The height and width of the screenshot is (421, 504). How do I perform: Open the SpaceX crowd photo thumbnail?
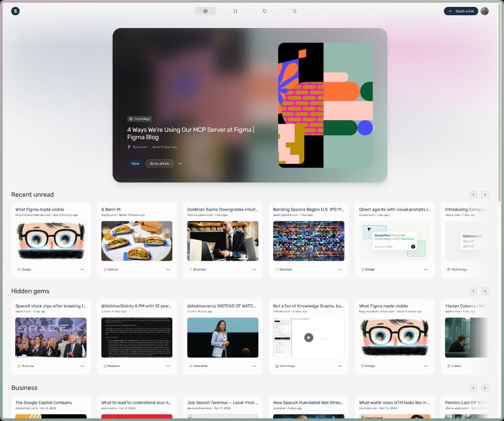[51, 337]
